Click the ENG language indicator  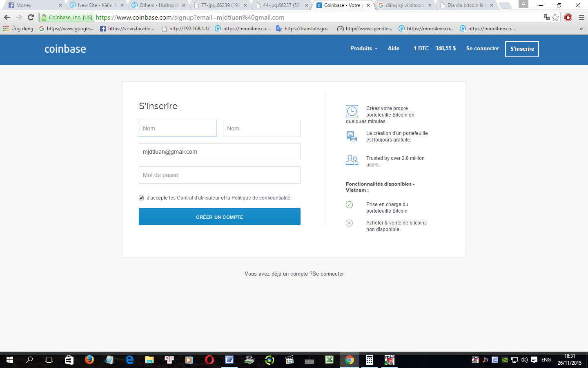click(x=546, y=360)
